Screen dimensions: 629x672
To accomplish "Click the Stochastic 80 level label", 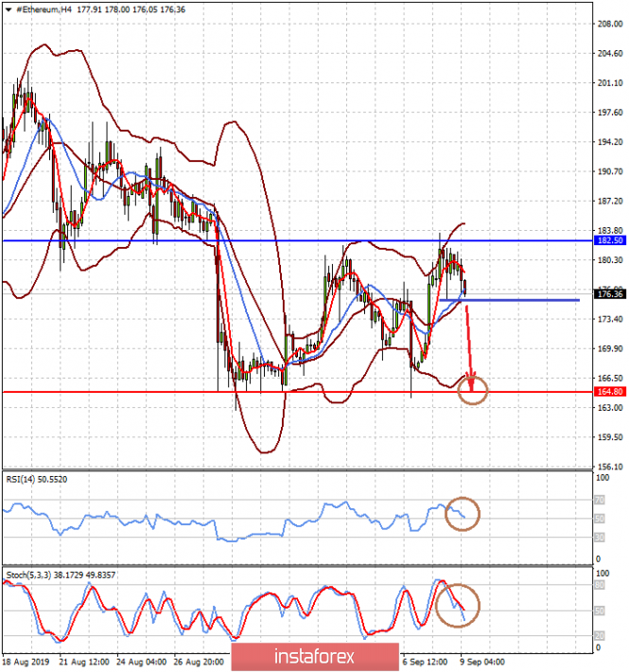I will click(x=600, y=585).
